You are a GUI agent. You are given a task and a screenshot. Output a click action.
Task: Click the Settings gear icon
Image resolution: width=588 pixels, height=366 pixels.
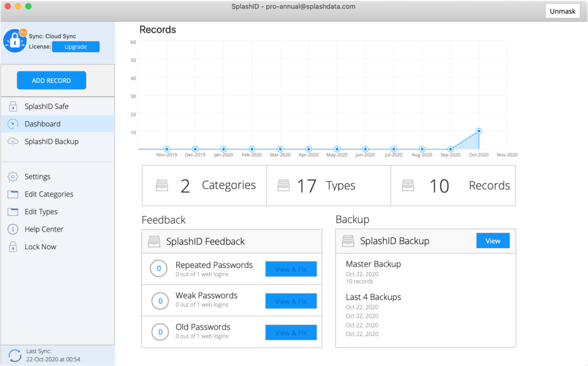tap(13, 177)
